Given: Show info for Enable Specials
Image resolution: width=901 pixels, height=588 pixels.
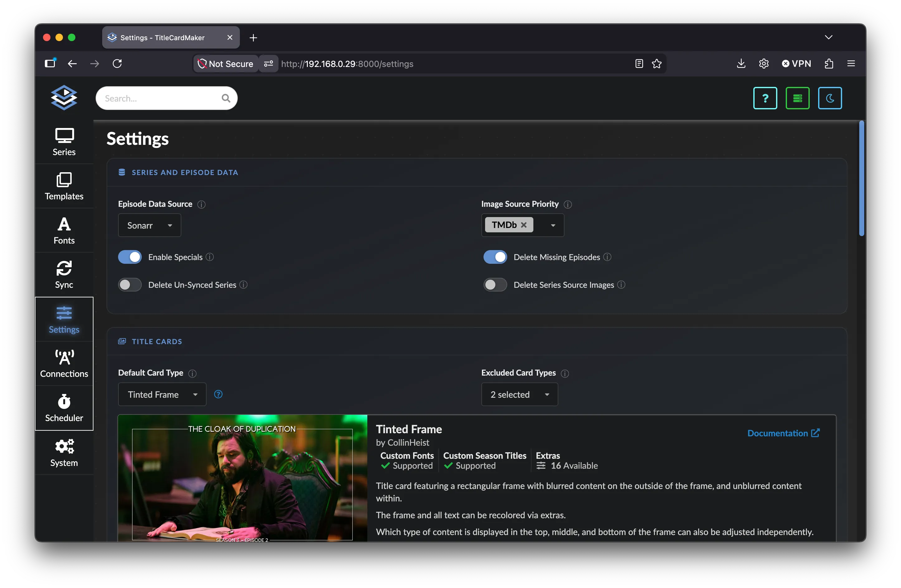Looking at the screenshot, I should coord(210,257).
